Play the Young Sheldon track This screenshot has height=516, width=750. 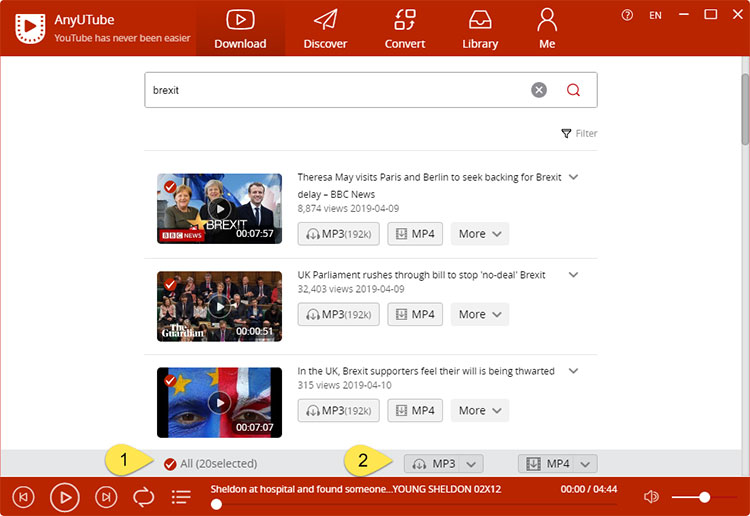tap(65, 497)
